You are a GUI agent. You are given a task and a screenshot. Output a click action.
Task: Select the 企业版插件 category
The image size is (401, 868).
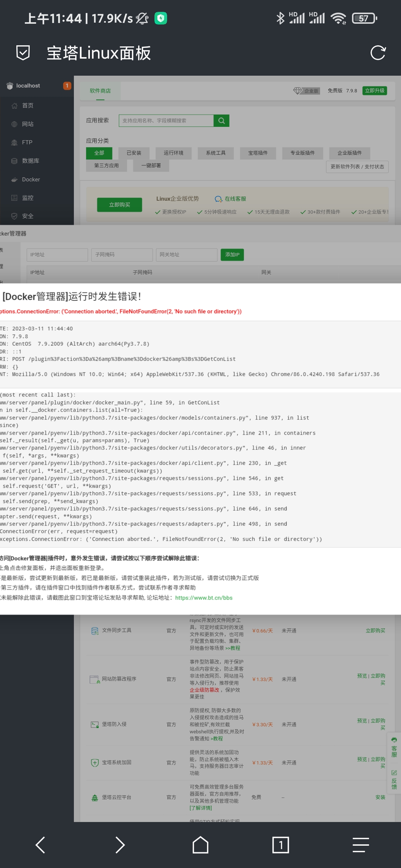click(350, 153)
